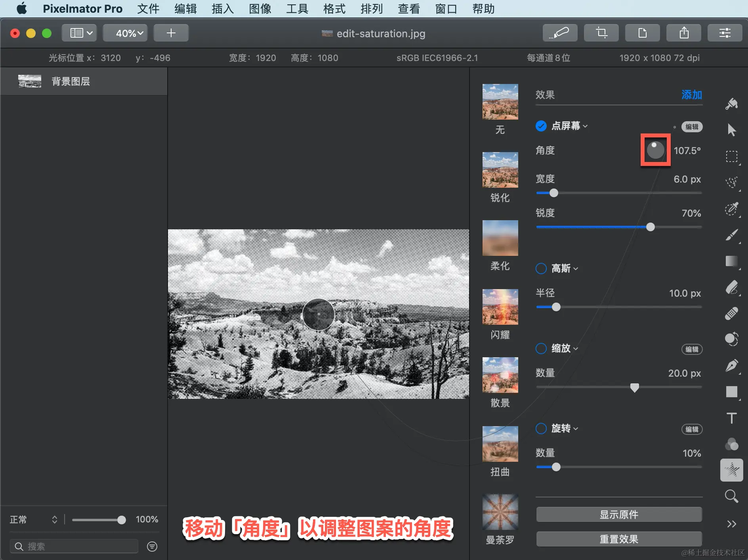
Task: Open the 文件 menu
Action: (148, 9)
